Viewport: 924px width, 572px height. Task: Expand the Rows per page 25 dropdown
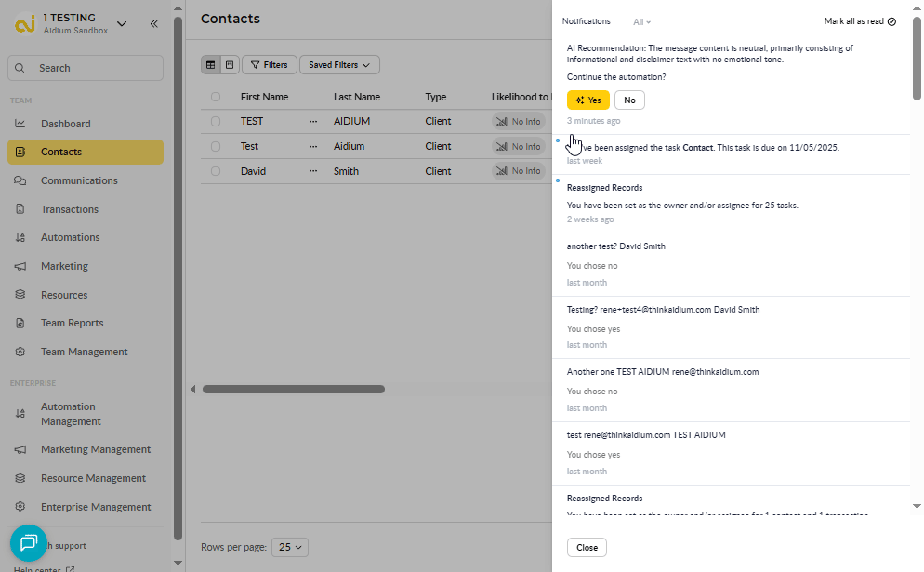pyautogui.click(x=289, y=547)
